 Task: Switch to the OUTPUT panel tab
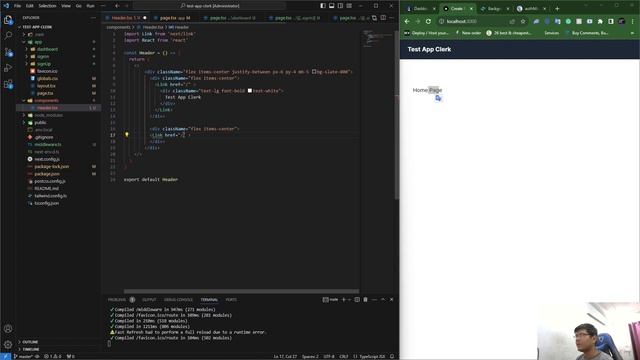point(149,300)
